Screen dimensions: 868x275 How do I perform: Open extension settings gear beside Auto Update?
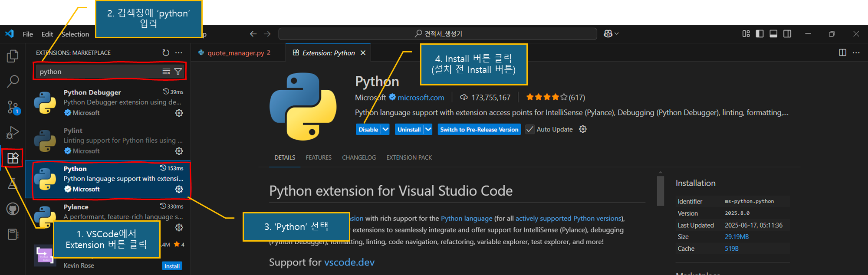point(583,129)
